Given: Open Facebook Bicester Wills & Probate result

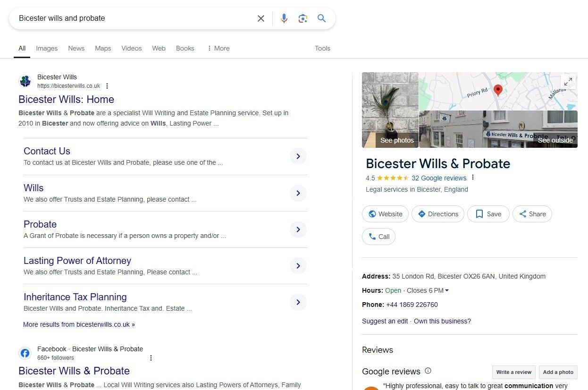Looking at the screenshot, I should [74, 371].
